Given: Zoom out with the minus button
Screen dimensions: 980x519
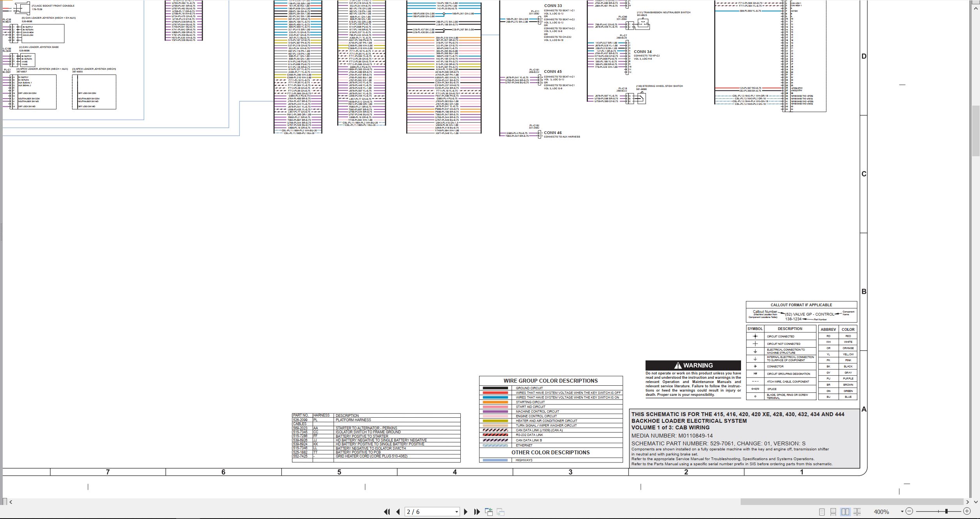Looking at the screenshot, I should coord(909,511).
